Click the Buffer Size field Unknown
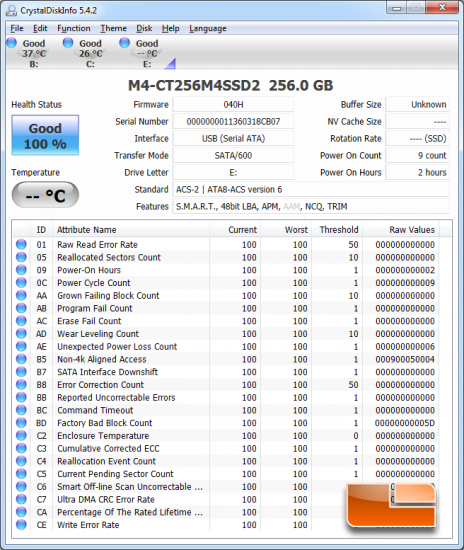This screenshot has height=550, width=464. [x=417, y=105]
